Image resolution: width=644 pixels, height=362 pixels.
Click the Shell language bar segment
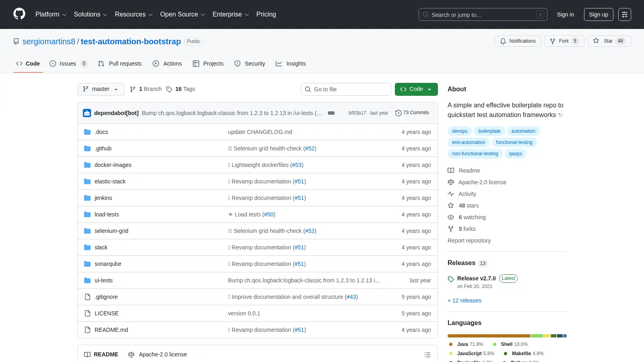[537, 336]
